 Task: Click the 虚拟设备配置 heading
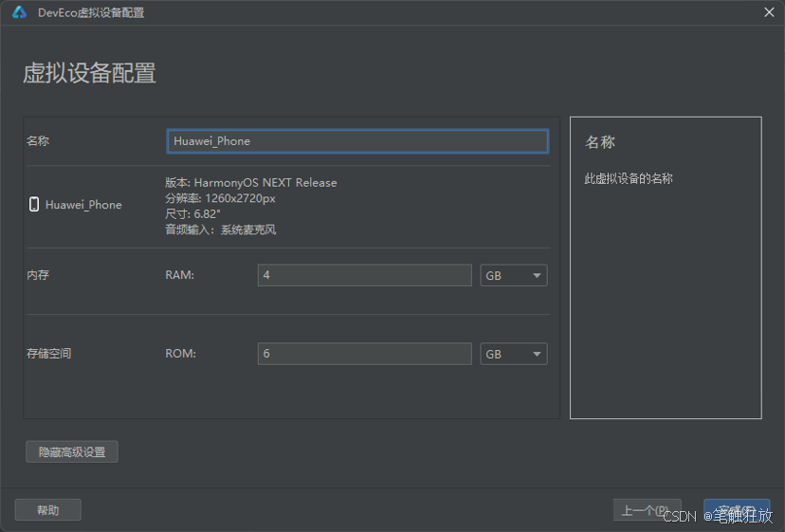click(x=90, y=73)
